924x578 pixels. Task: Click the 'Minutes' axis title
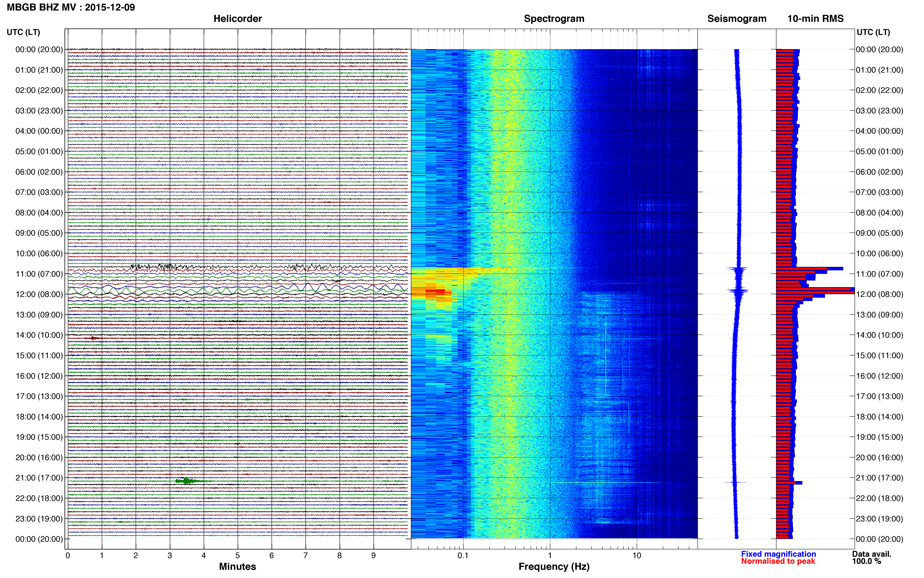click(x=238, y=566)
